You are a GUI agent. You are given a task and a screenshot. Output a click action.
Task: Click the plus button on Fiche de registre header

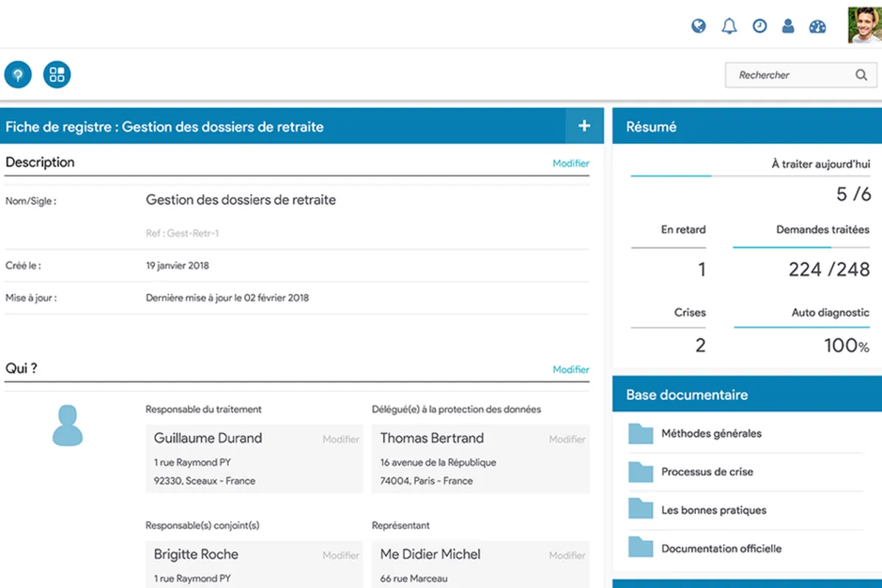[x=584, y=126]
